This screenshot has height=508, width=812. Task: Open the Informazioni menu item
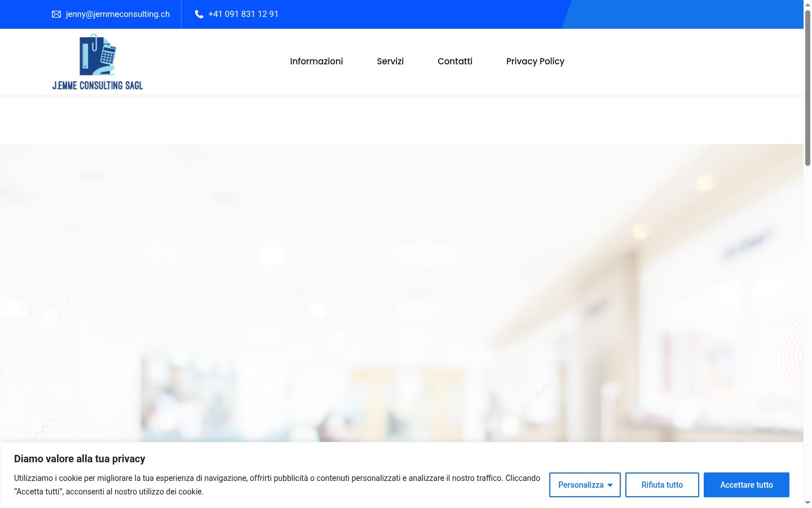(x=316, y=61)
